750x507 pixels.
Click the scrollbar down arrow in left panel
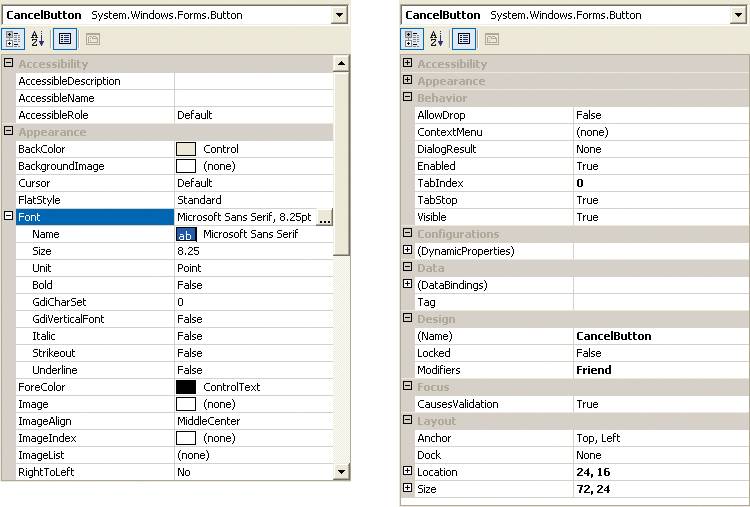coord(341,471)
